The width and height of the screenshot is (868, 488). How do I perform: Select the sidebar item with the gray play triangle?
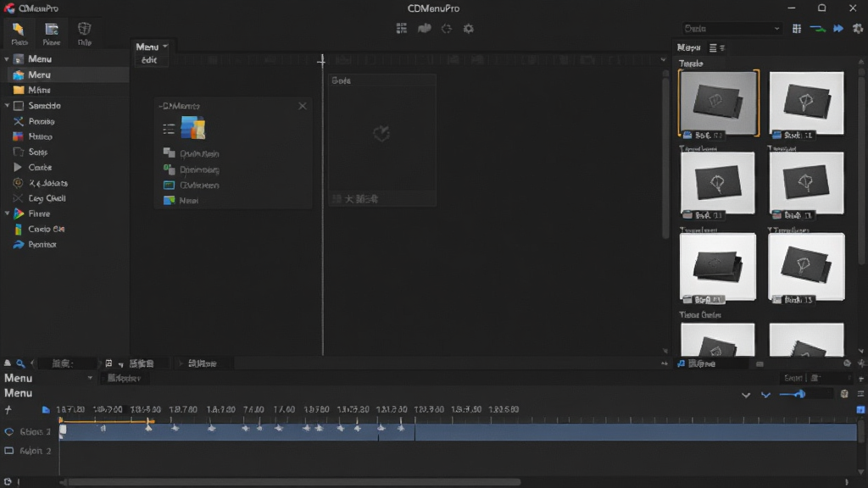click(64, 167)
